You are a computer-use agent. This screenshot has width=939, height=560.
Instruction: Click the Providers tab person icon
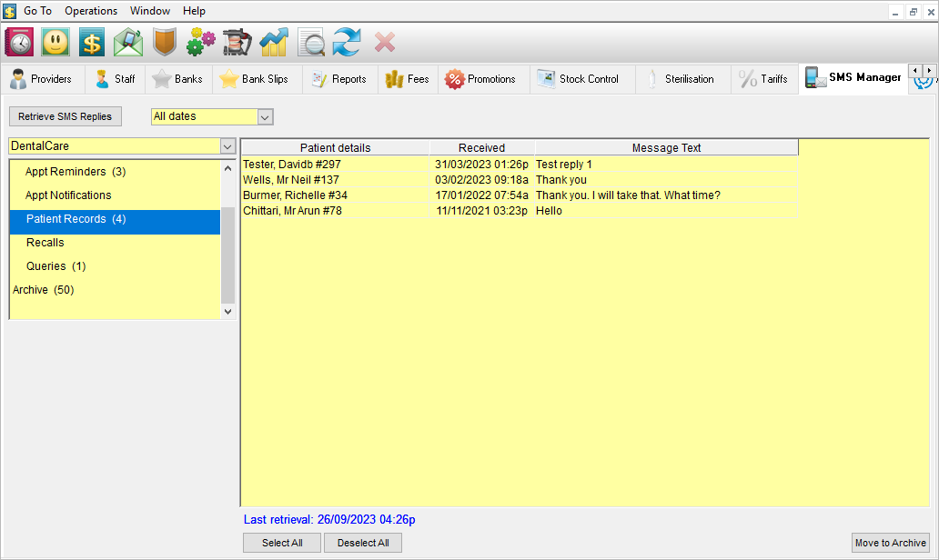pos(18,79)
